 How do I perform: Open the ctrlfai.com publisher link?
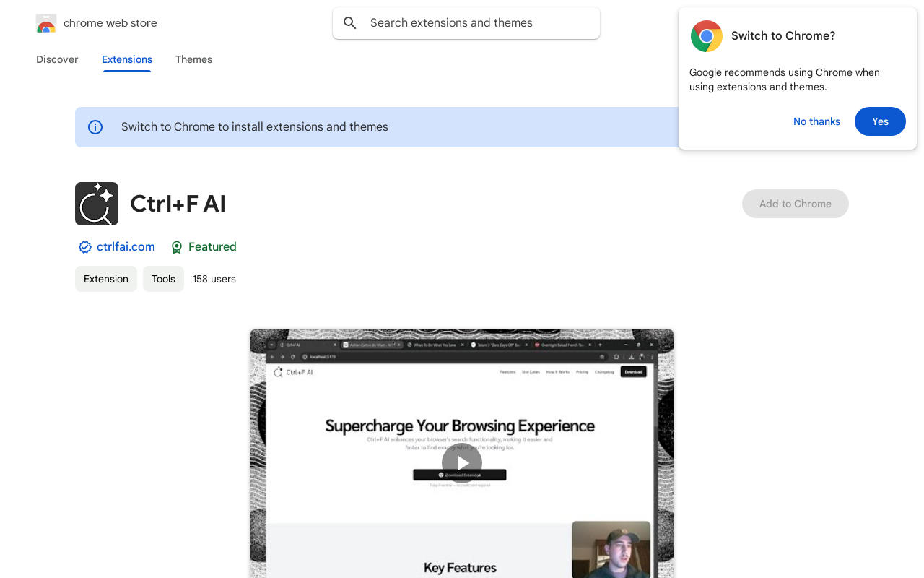point(126,247)
